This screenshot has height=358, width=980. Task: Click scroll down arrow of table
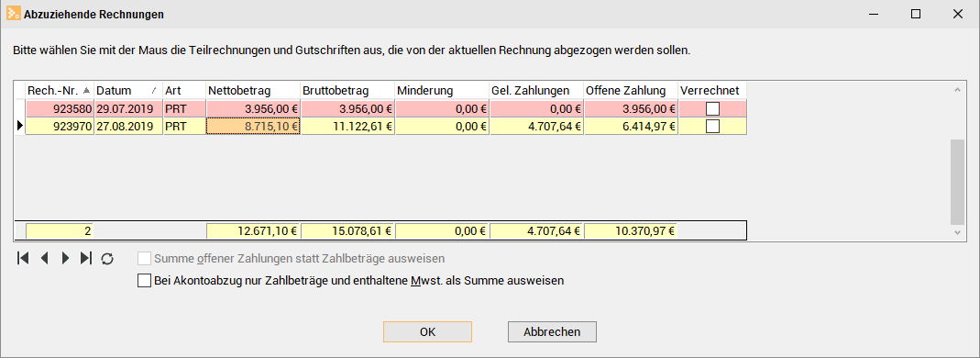(957, 232)
